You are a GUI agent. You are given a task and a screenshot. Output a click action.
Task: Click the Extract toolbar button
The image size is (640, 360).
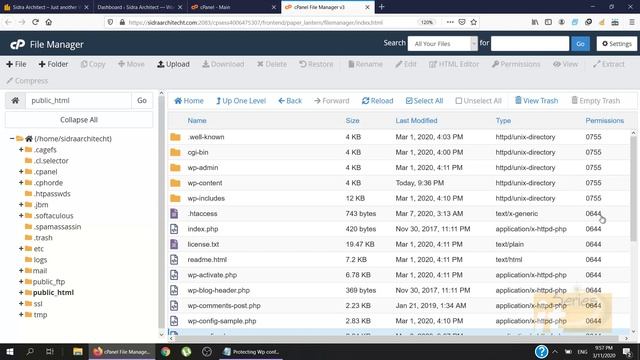[x=609, y=64]
